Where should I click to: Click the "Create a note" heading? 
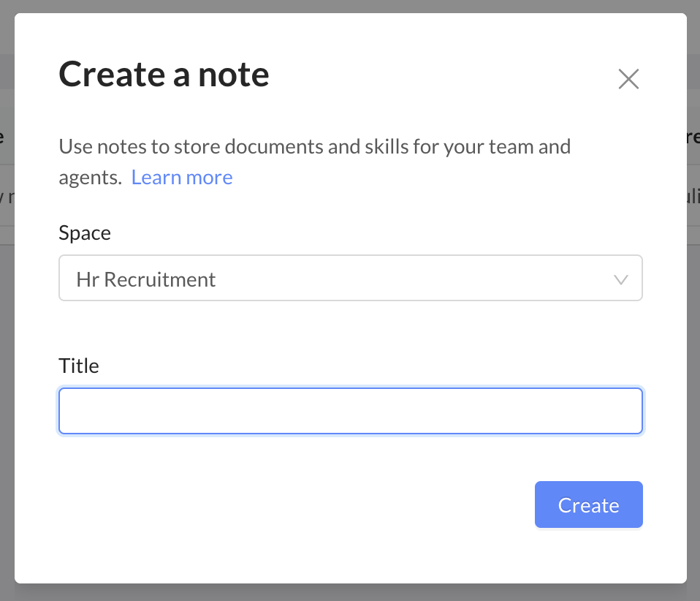pyautogui.click(x=164, y=74)
